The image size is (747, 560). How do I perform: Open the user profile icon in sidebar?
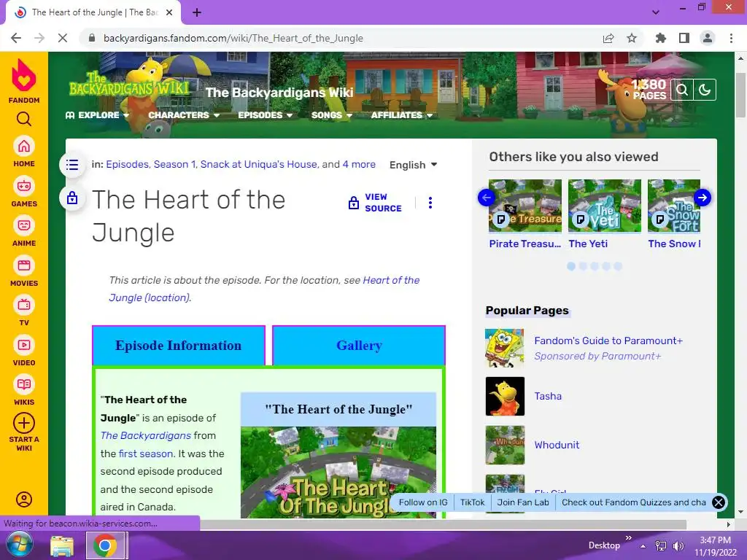pyautogui.click(x=24, y=499)
